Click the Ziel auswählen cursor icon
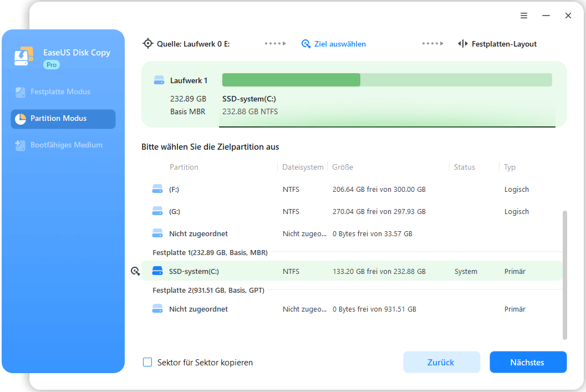The width and height of the screenshot is (586, 392). pos(305,44)
